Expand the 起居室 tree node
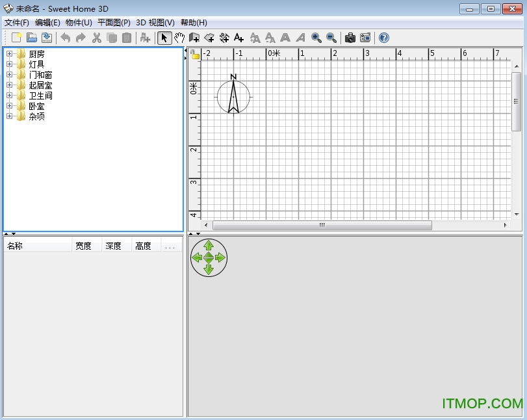Image resolution: width=527 pixels, height=420 pixels. pos(9,85)
